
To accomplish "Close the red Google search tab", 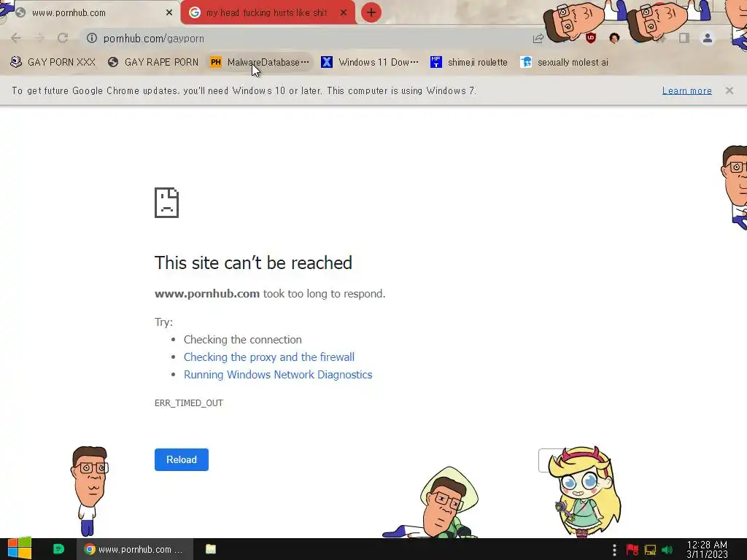I will tap(344, 13).
